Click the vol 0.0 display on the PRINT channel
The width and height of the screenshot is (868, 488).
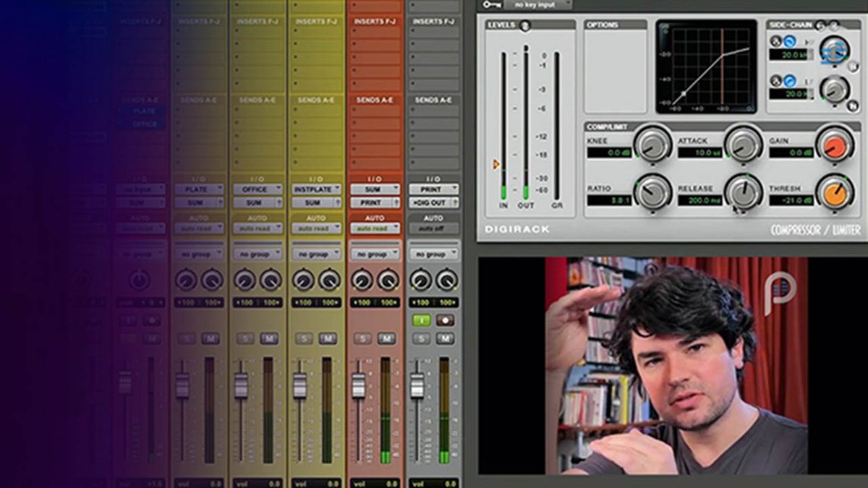[434, 481]
